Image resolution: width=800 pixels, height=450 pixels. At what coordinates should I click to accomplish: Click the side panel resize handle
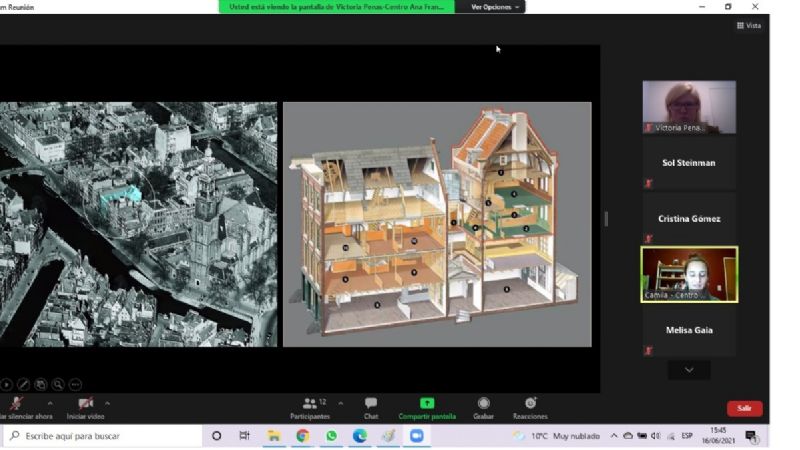tap(606, 219)
